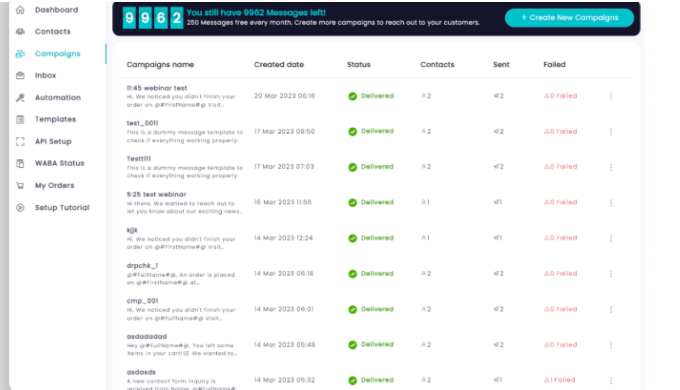Click green check icon for cmp_001
The height and width of the screenshot is (390, 680).
[x=353, y=309]
